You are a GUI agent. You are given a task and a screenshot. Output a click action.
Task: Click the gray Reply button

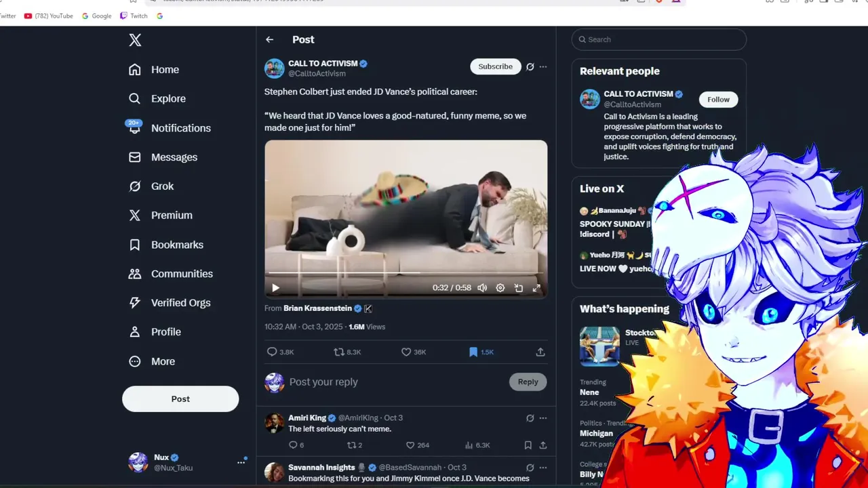[528, 382]
